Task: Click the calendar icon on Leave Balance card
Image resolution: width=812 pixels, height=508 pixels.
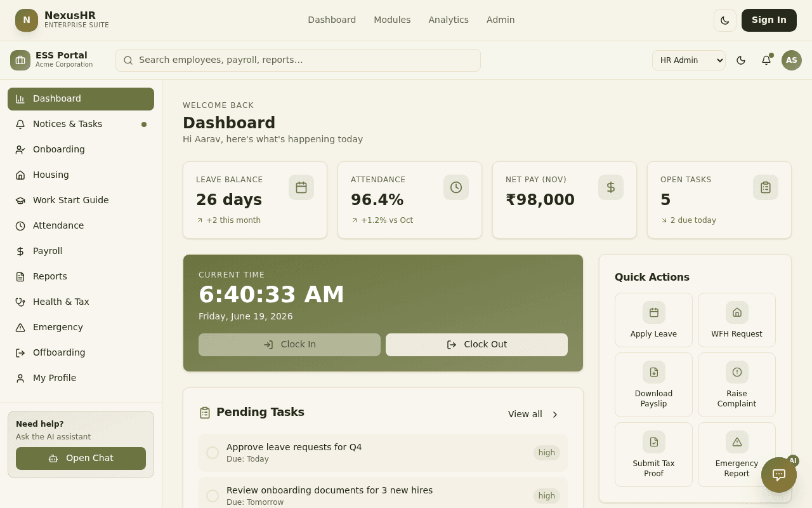Action: [301, 187]
